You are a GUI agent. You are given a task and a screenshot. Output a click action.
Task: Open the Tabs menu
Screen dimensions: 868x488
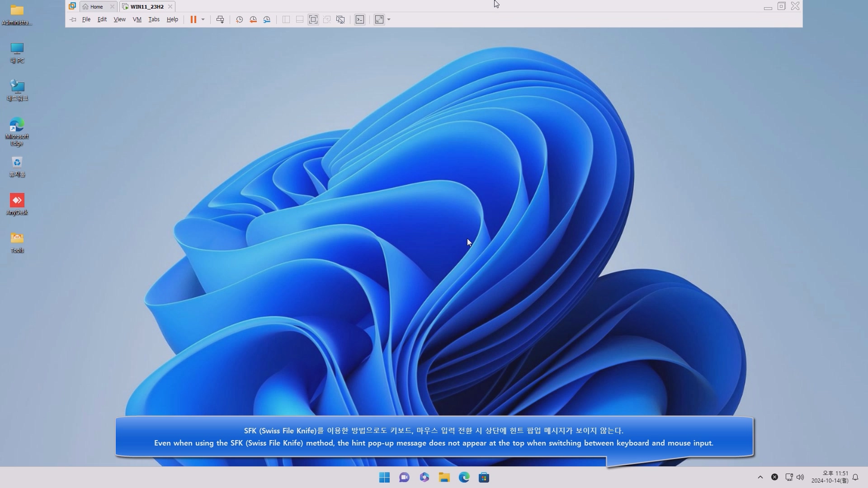click(154, 19)
